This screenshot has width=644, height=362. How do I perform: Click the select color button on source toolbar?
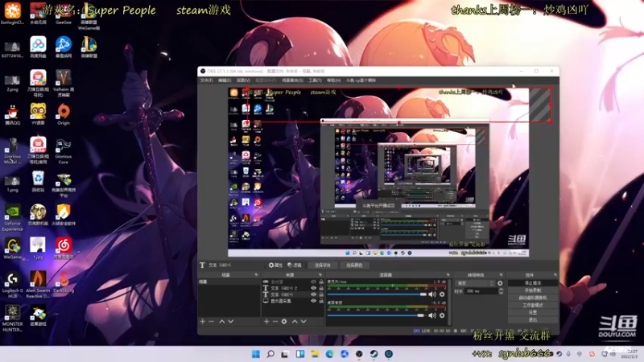(x=354, y=265)
